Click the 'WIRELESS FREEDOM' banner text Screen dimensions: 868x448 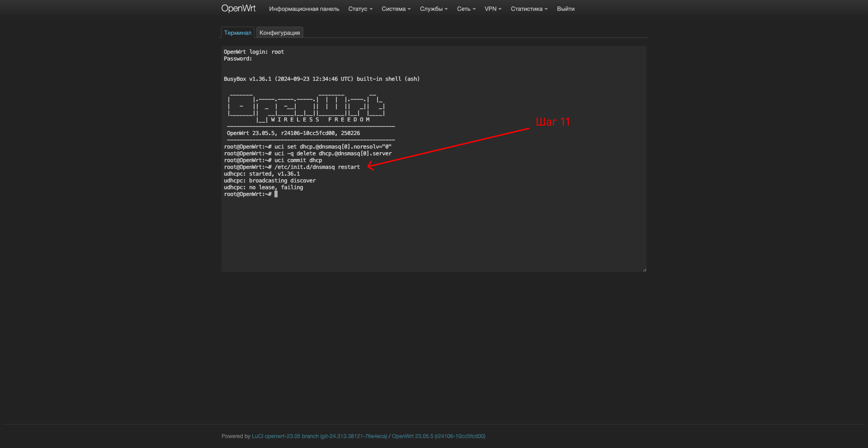point(321,120)
